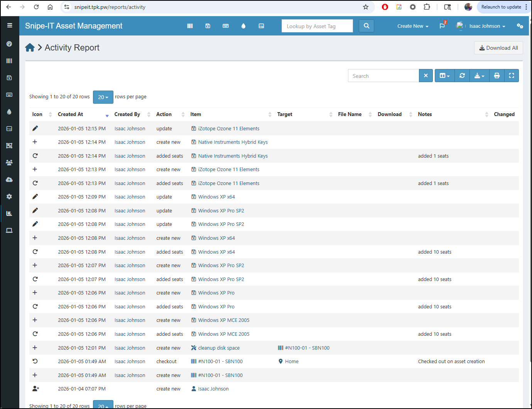The width and height of the screenshot is (532, 409).
Task: Sort the table by Created At column
Action: 71,114
